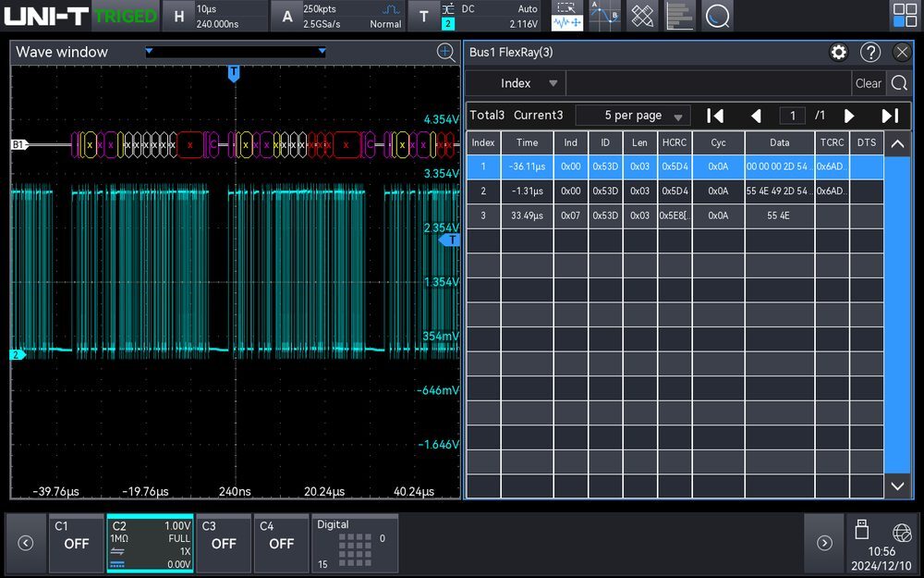The image size is (924, 578).
Task: Open the window layout grid icon
Action: (905, 16)
